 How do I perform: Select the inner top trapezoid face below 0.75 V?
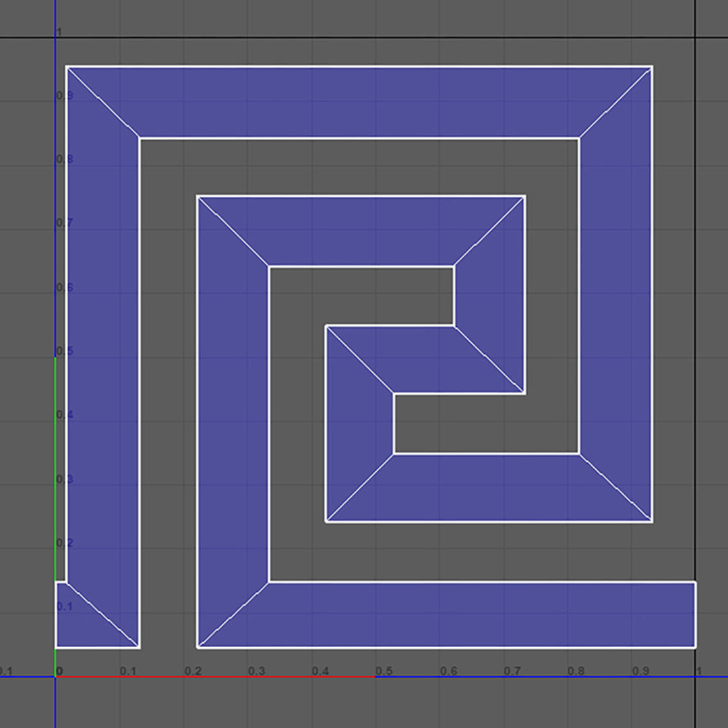[361, 231]
